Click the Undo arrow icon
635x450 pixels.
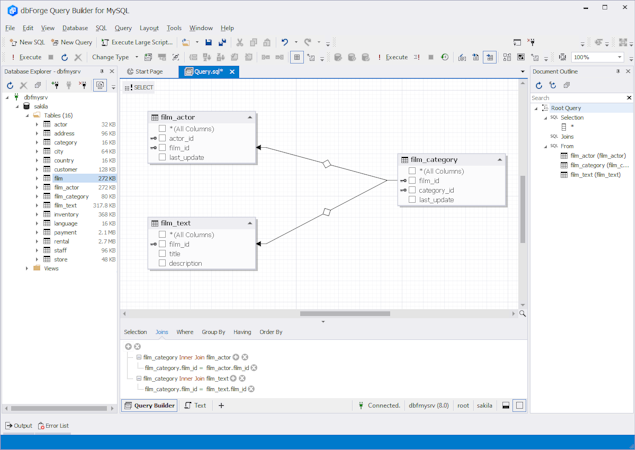pos(284,43)
